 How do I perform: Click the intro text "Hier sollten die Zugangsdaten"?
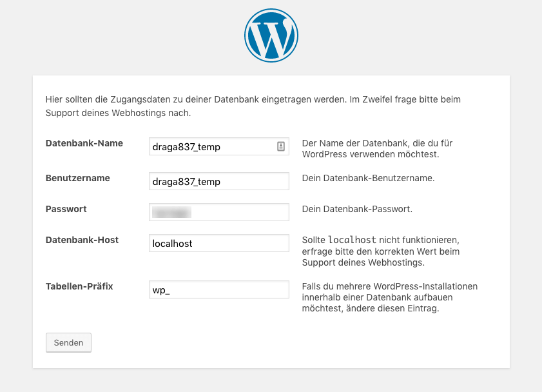253,106
